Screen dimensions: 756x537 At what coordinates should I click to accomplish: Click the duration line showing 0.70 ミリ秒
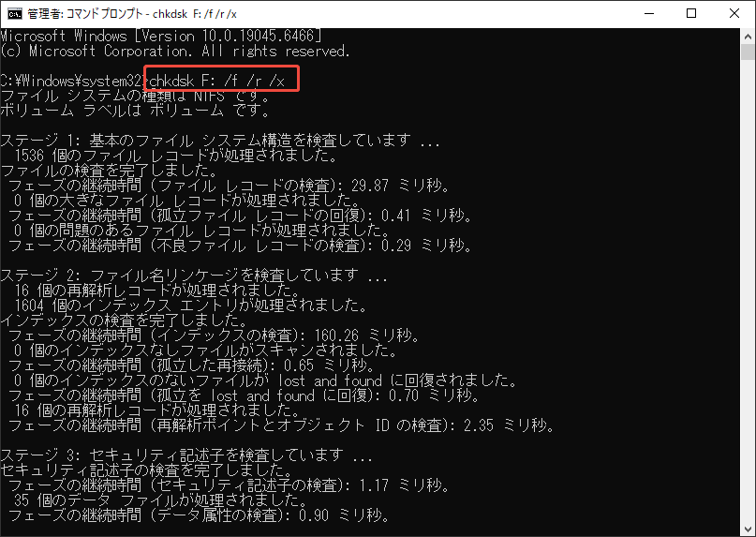point(244,395)
